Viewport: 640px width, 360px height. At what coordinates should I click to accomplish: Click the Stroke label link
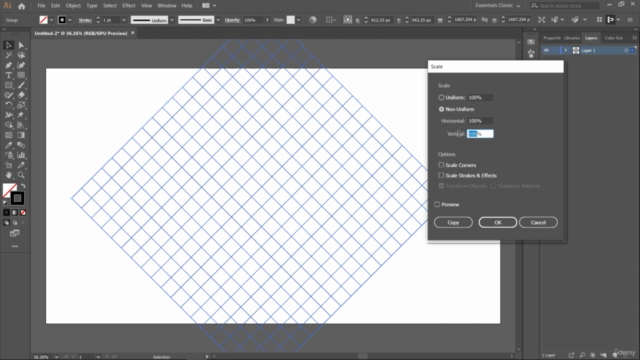[85, 20]
